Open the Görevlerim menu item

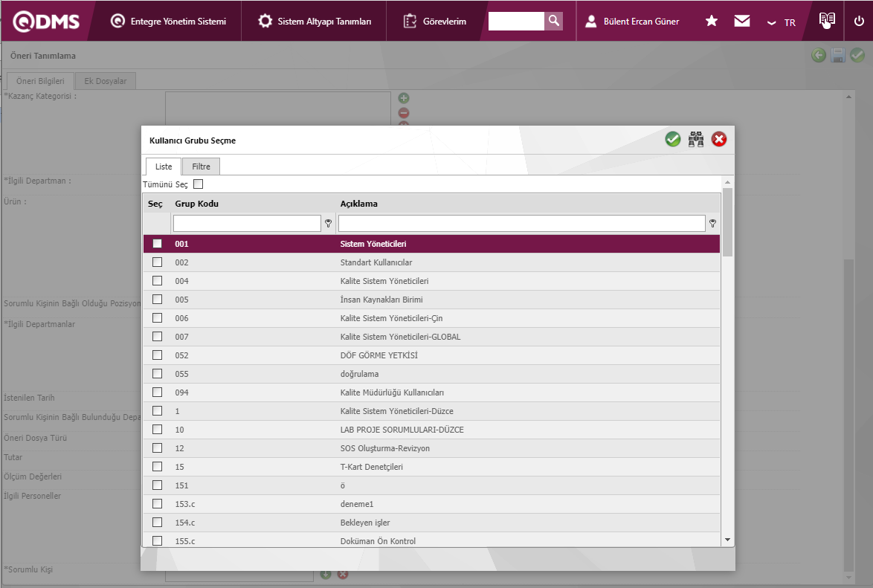coord(435,22)
